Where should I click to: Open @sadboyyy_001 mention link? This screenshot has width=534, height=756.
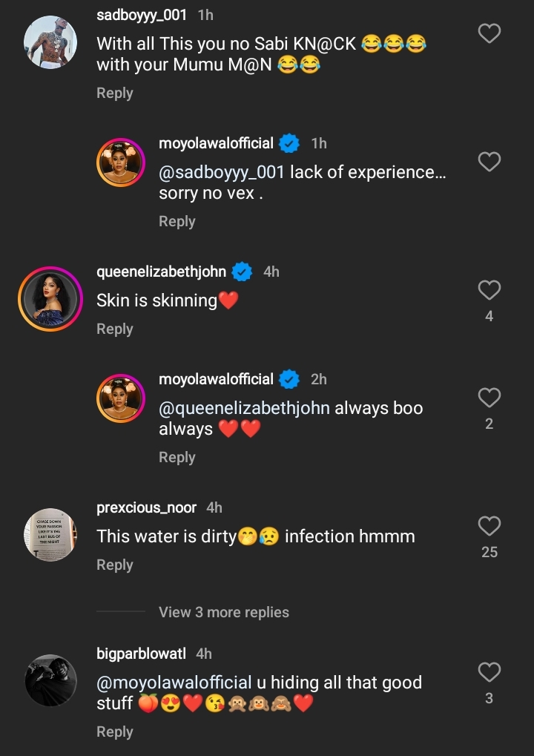[x=222, y=172]
